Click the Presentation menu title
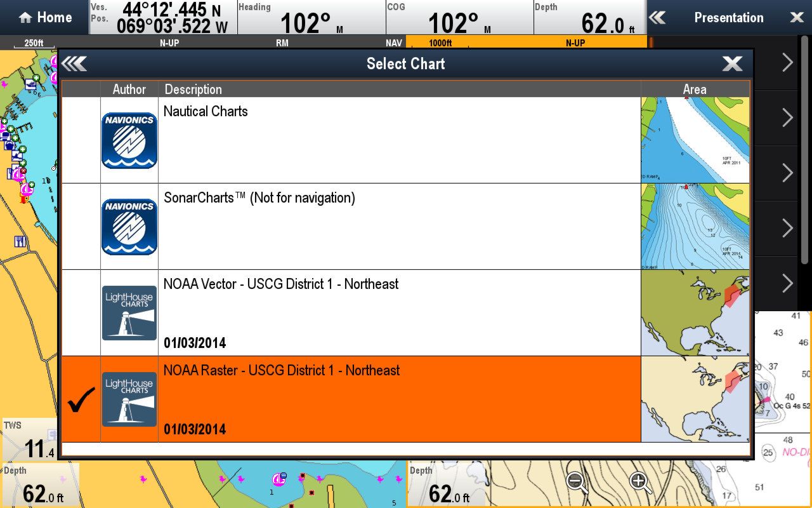 (x=729, y=18)
